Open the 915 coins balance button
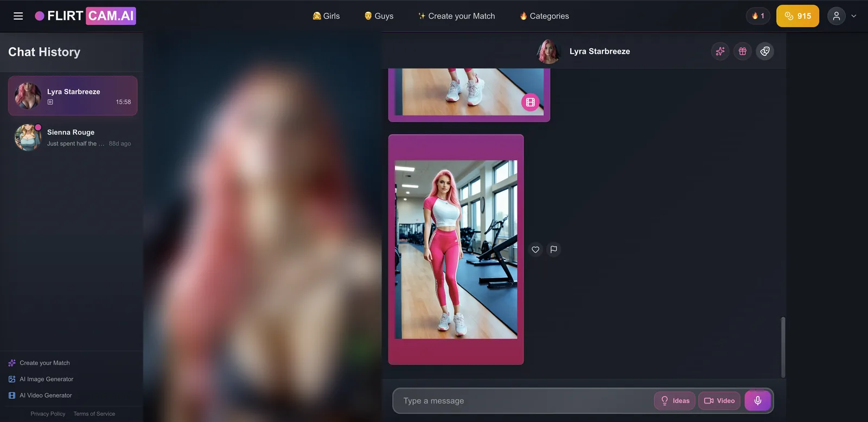 pos(797,16)
